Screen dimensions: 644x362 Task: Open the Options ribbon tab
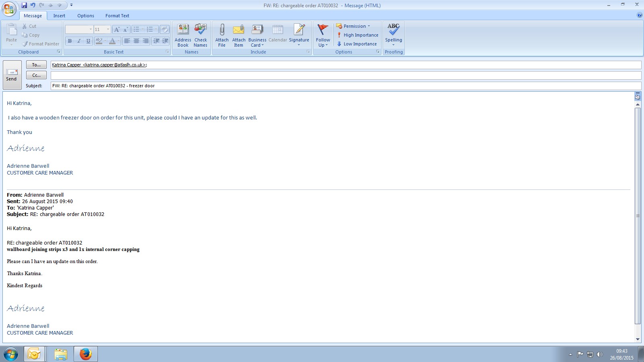point(86,16)
